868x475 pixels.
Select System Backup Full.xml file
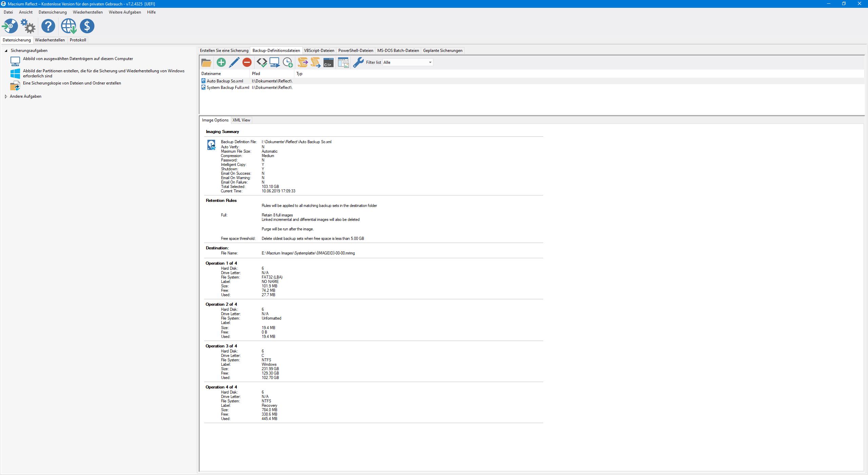click(x=228, y=88)
